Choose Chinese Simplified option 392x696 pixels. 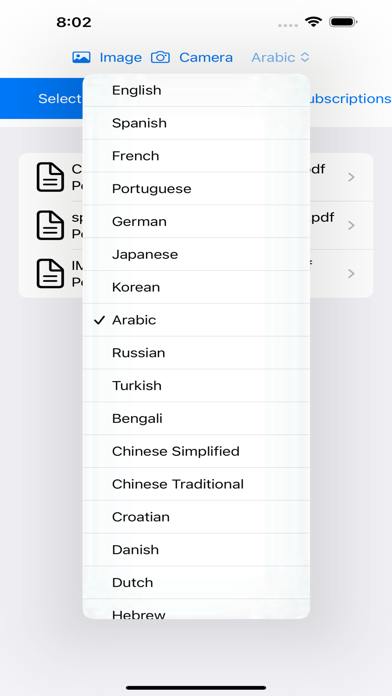click(196, 451)
